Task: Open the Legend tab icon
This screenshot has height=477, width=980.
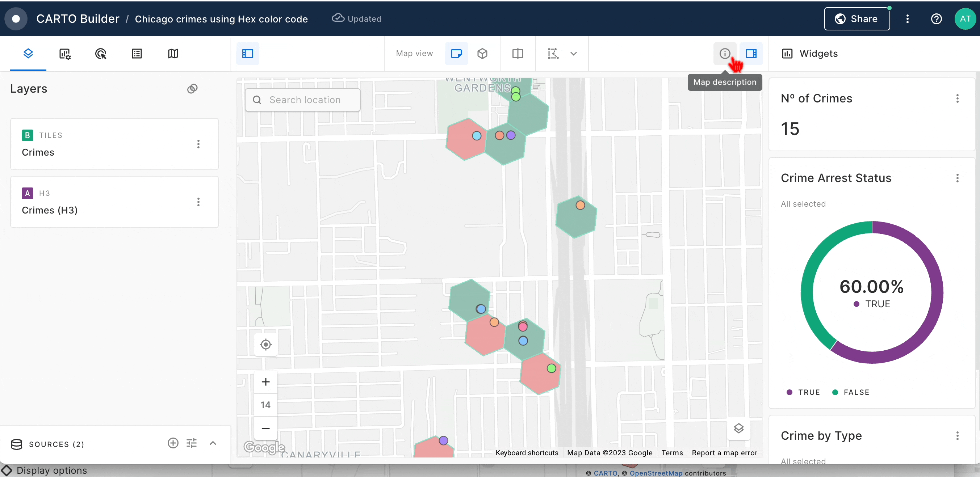Action: [137, 54]
